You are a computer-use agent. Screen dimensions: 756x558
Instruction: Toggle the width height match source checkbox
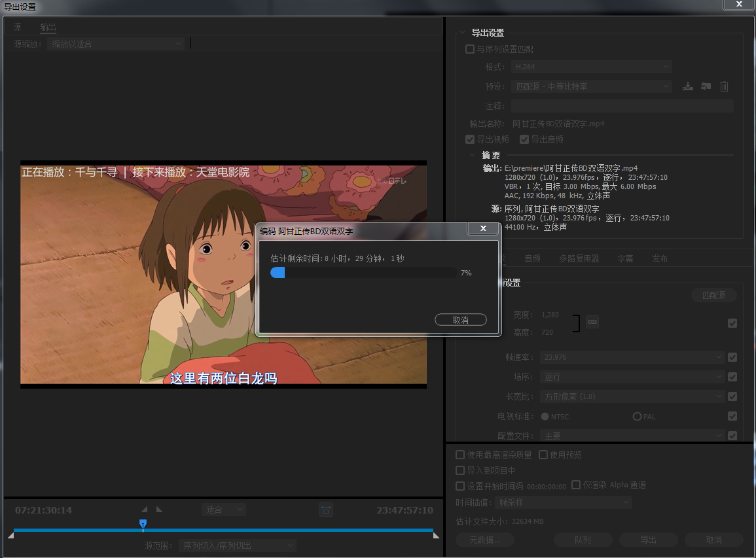[732, 323]
